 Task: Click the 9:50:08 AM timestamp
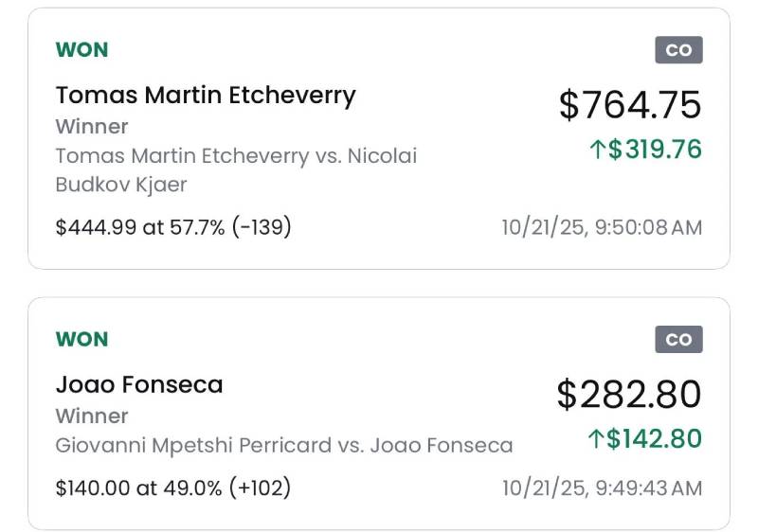[x=602, y=227]
